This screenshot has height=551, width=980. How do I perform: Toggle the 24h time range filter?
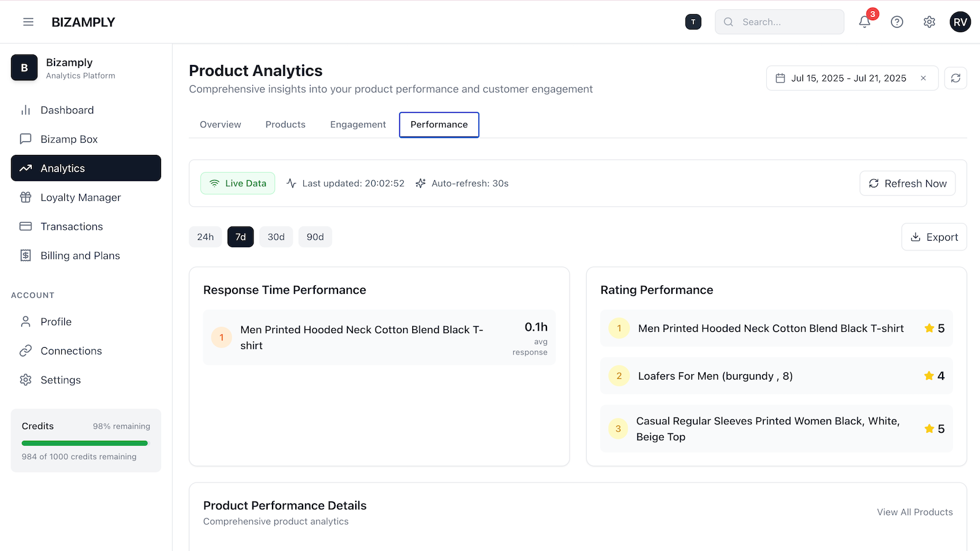tap(205, 236)
